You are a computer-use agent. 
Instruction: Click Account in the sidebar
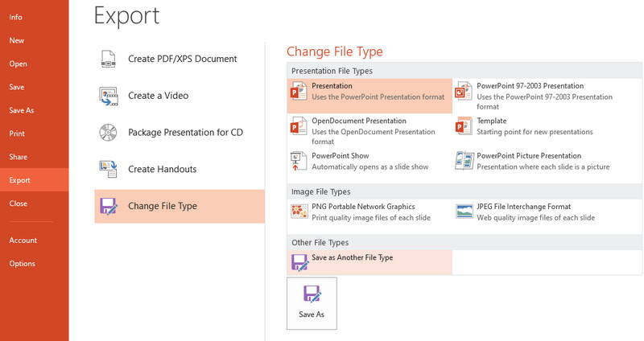coord(23,240)
